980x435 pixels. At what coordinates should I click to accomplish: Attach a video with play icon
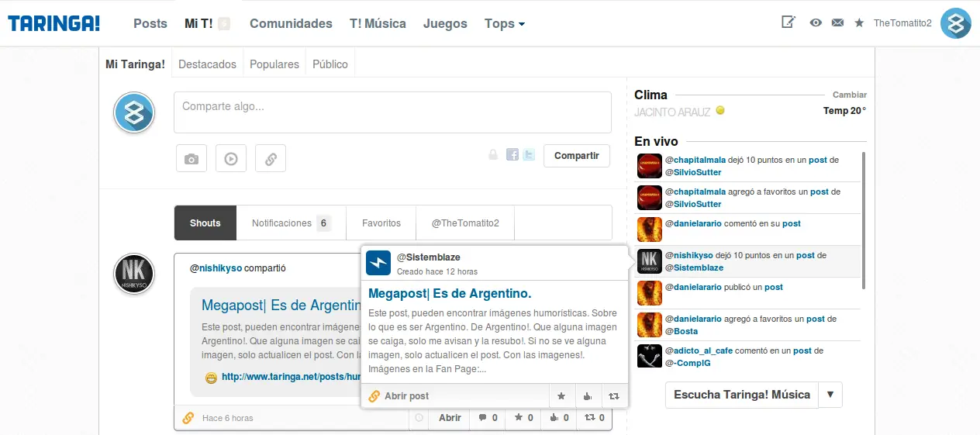[231, 158]
